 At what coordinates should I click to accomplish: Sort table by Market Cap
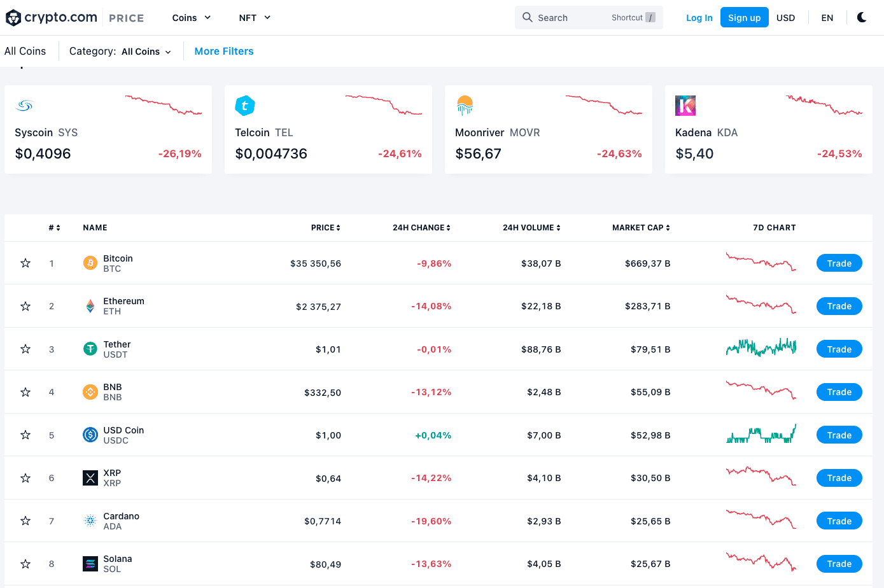tap(641, 228)
